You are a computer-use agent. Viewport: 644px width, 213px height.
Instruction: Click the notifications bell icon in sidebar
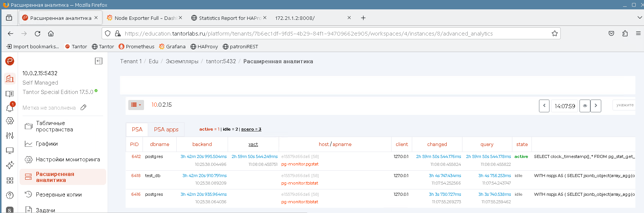10,108
